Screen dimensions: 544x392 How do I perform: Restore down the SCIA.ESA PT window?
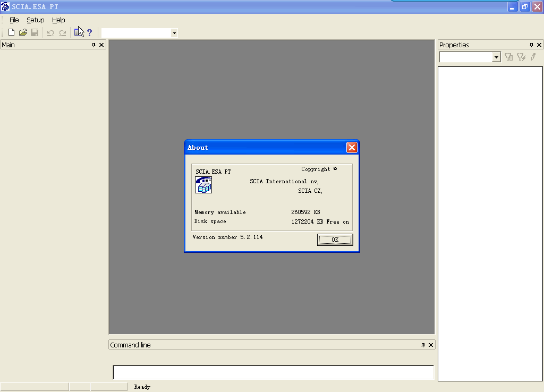coord(525,6)
